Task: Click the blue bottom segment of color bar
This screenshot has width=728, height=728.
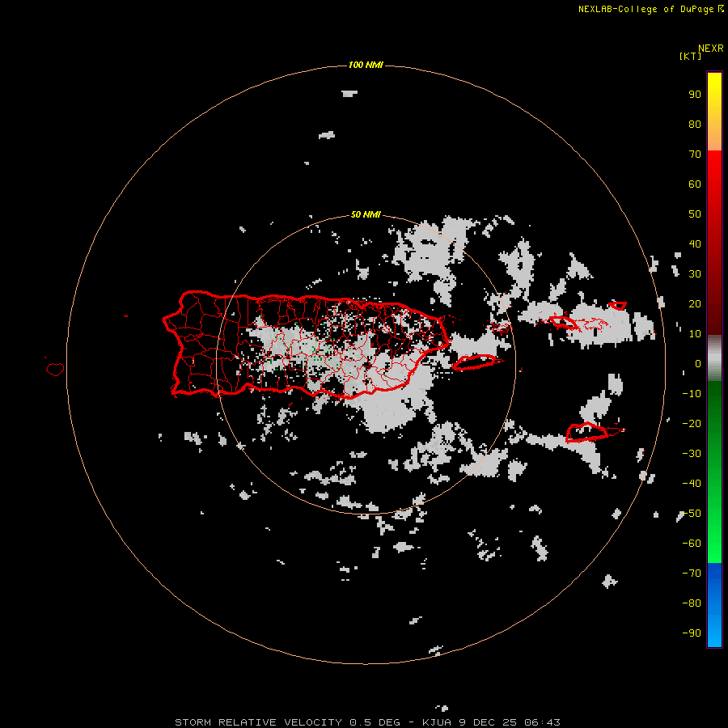Action: pyautogui.click(x=714, y=605)
